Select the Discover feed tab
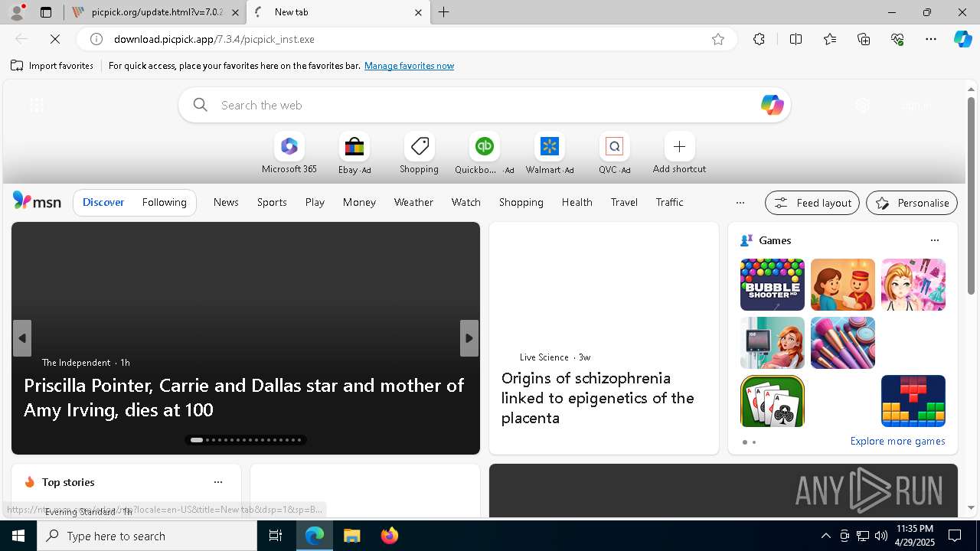The height and width of the screenshot is (551, 980). (103, 202)
